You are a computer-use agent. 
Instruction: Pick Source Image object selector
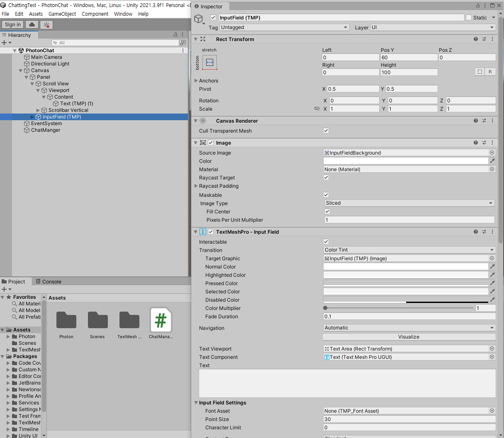(492, 152)
